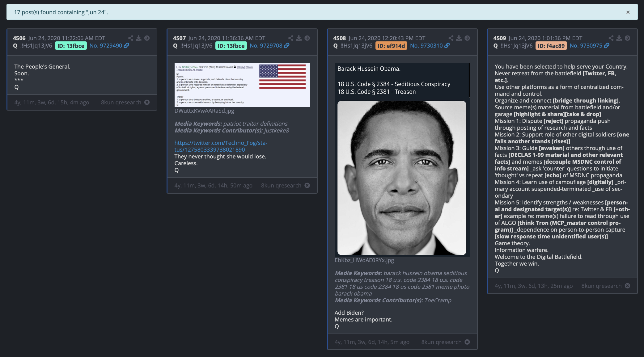Share post 4509 via share icon
The width and height of the screenshot is (644, 357).
(x=611, y=38)
